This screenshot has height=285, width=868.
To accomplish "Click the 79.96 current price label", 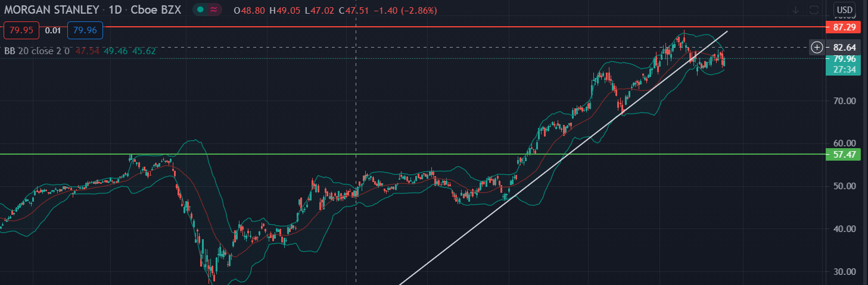I will click(844, 58).
